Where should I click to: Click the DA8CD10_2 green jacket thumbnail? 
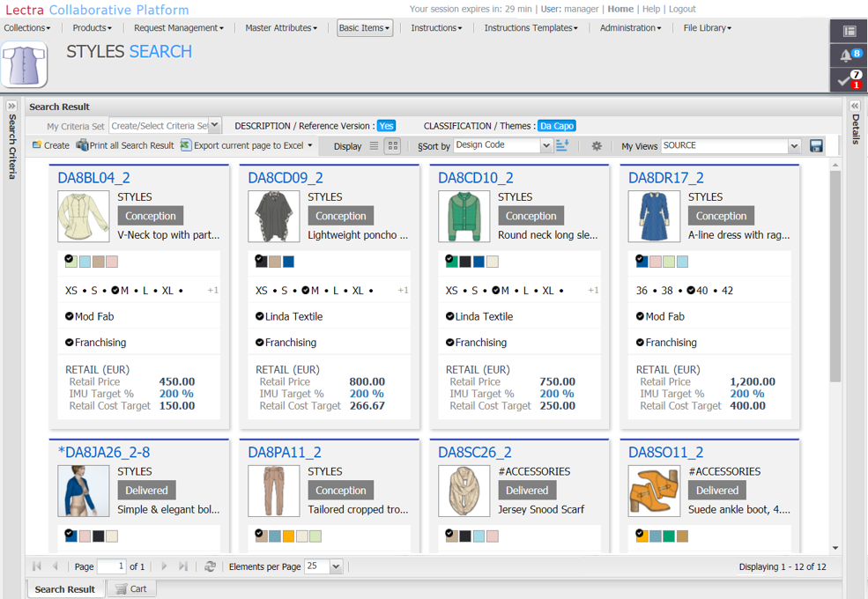click(464, 217)
